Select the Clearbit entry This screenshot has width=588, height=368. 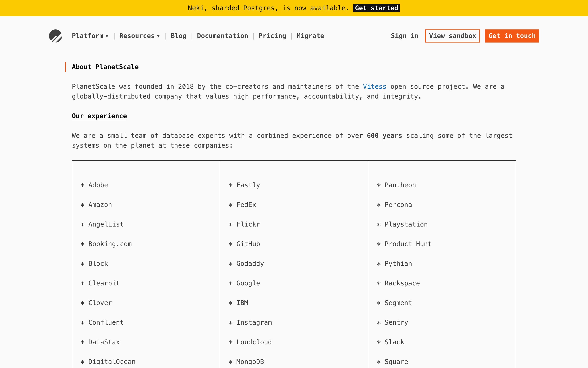[x=104, y=283]
